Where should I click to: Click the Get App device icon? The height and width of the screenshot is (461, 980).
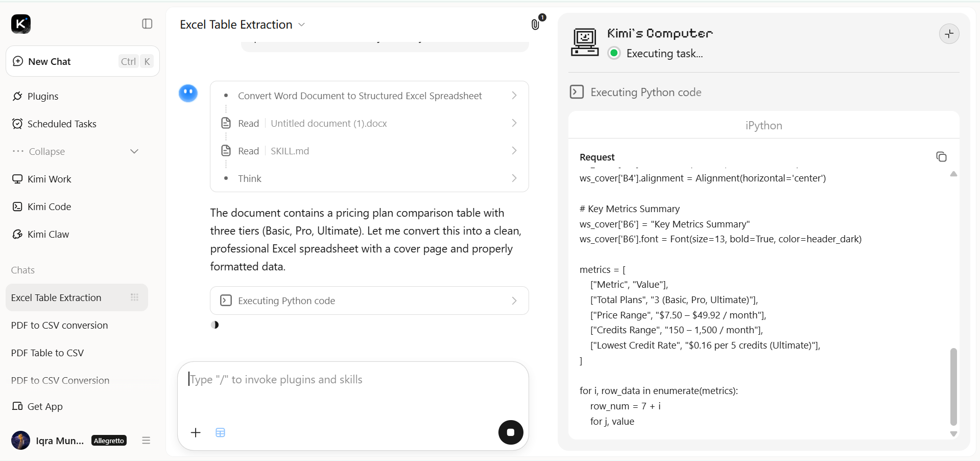tap(17, 406)
